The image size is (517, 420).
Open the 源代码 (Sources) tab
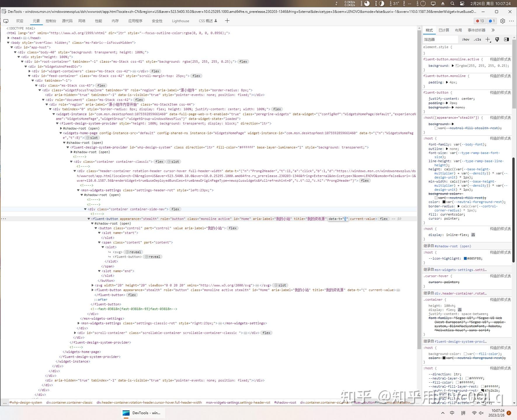tap(67, 21)
